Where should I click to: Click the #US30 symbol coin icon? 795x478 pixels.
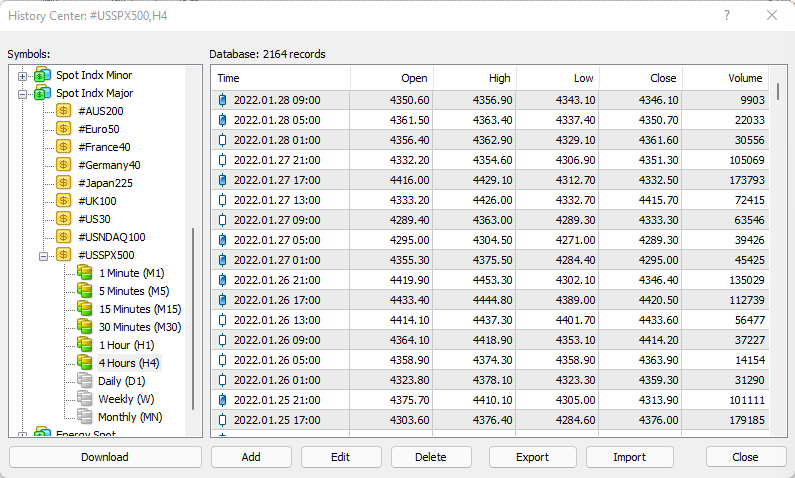coord(63,219)
